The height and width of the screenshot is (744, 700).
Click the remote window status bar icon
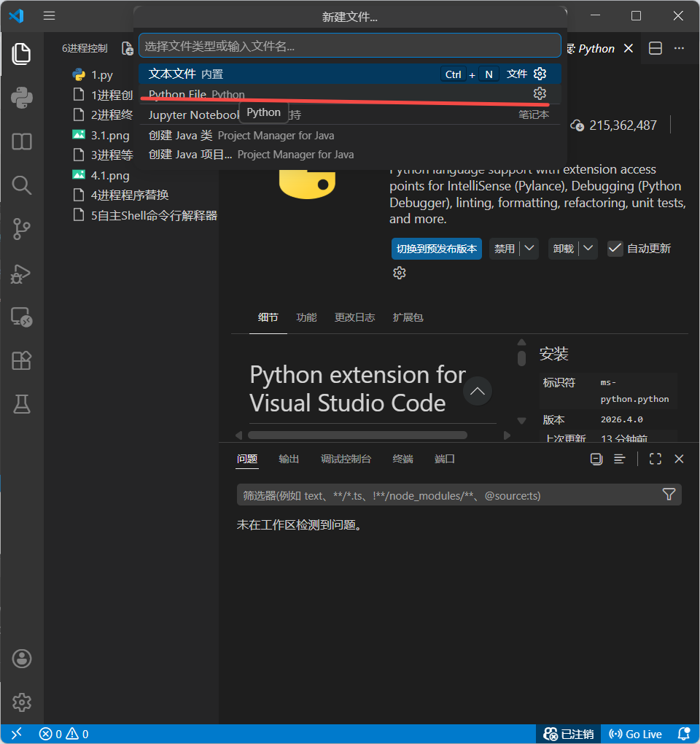point(16,734)
